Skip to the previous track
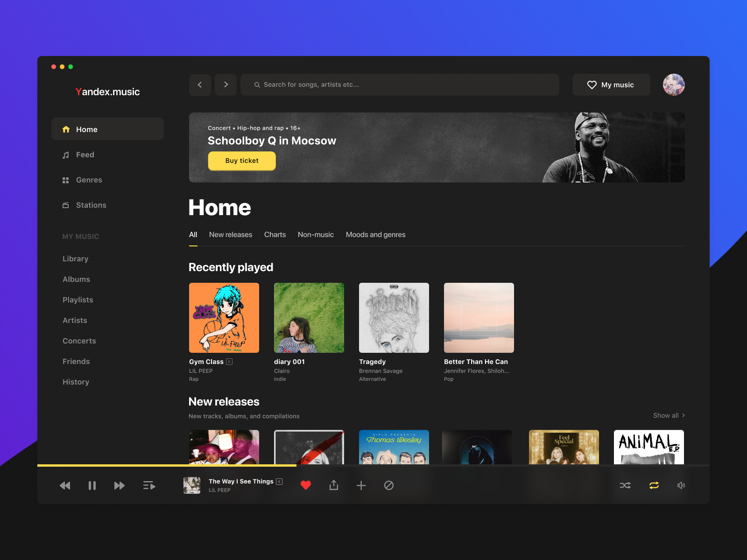 65,486
